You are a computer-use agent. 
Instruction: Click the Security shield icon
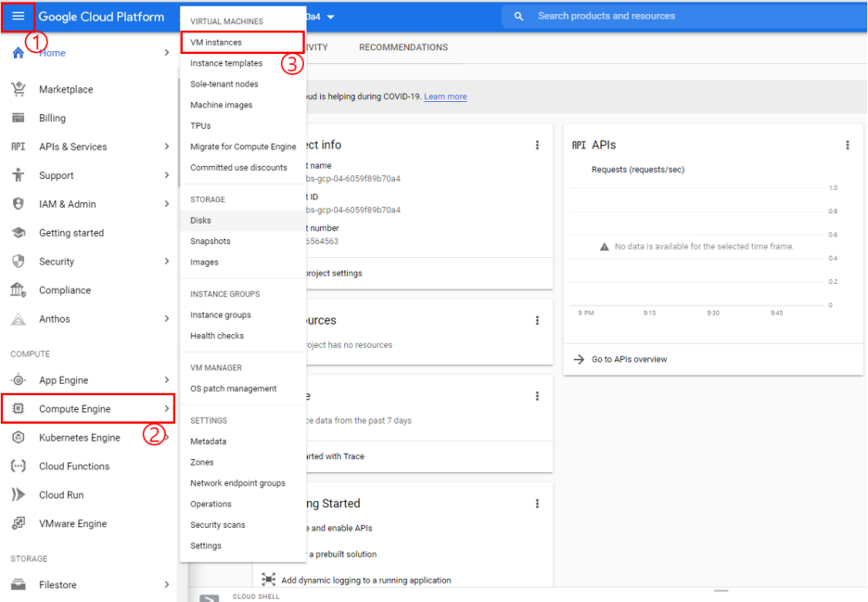click(x=19, y=262)
